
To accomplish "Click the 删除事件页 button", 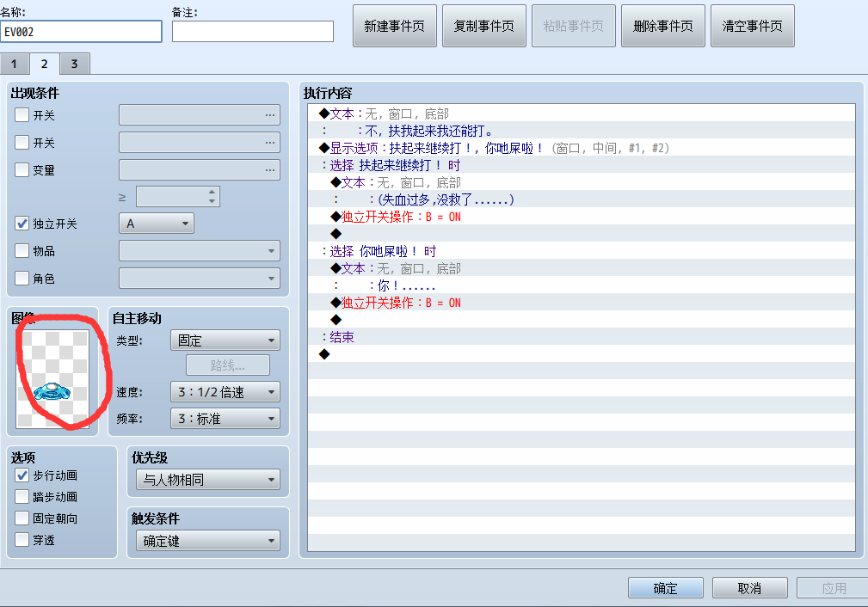I will (x=663, y=26).
